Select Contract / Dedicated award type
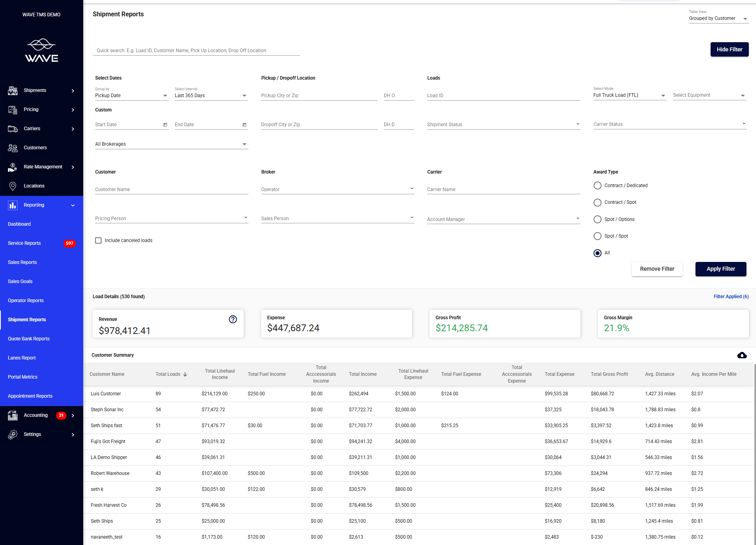The width and height of the screenshot is (756, 545). click(597, 186)
